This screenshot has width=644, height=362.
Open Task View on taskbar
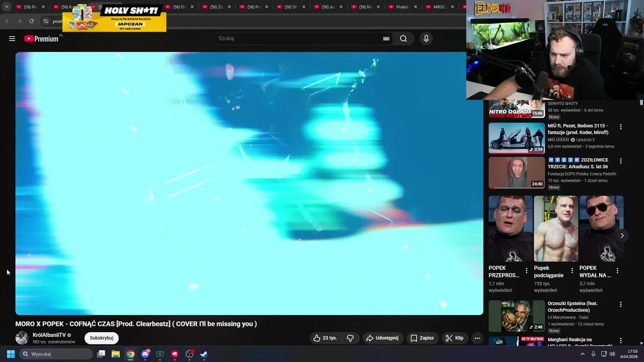101,354
